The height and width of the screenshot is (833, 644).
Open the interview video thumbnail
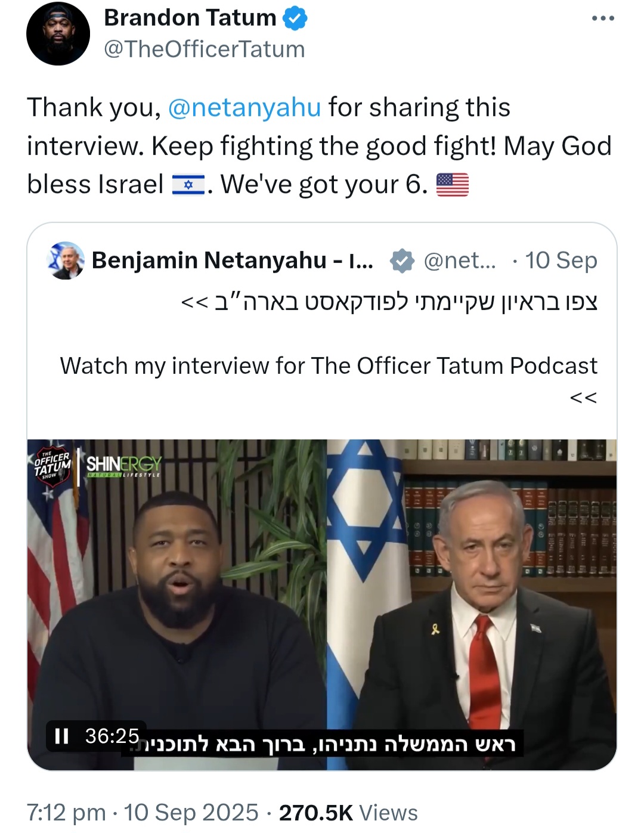pos(322,605)
